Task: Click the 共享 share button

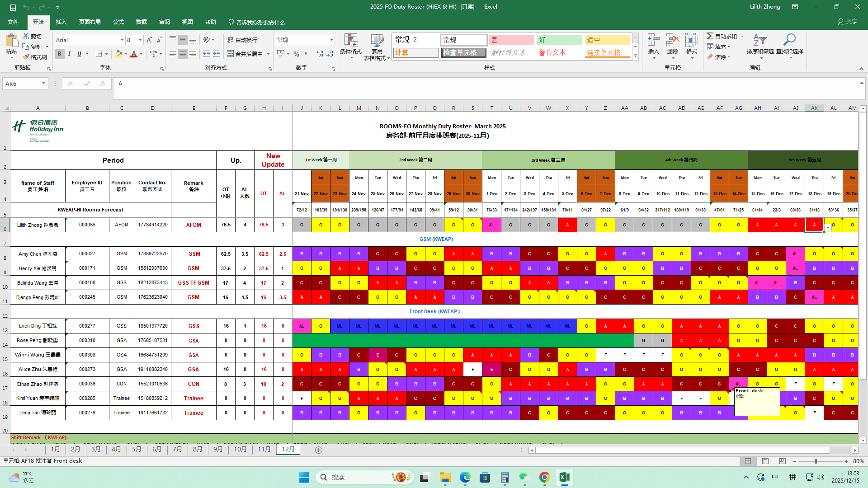Action: (847, 22)
